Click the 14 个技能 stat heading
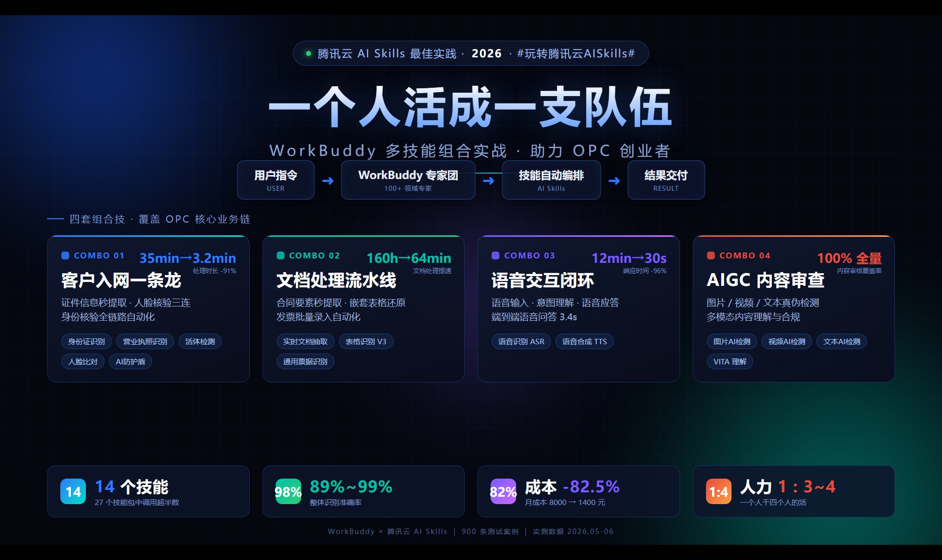 (x=131, y=487)
